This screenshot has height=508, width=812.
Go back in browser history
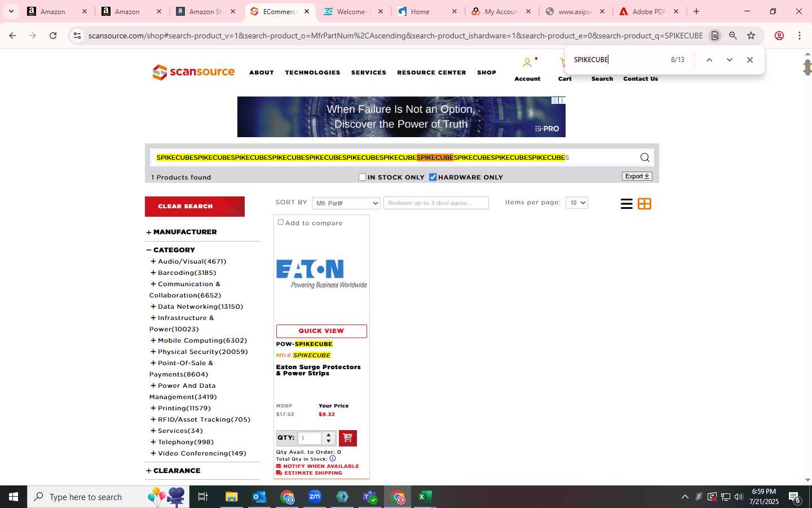point(12,36)
